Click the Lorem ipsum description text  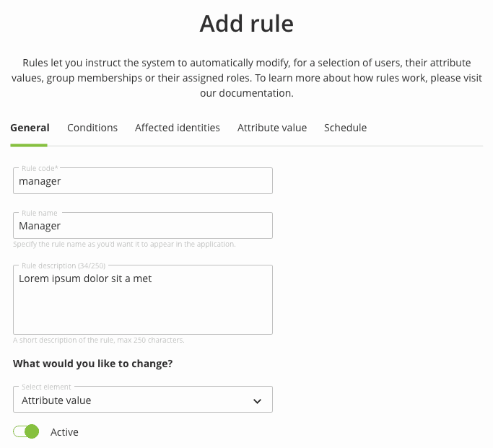85,278
